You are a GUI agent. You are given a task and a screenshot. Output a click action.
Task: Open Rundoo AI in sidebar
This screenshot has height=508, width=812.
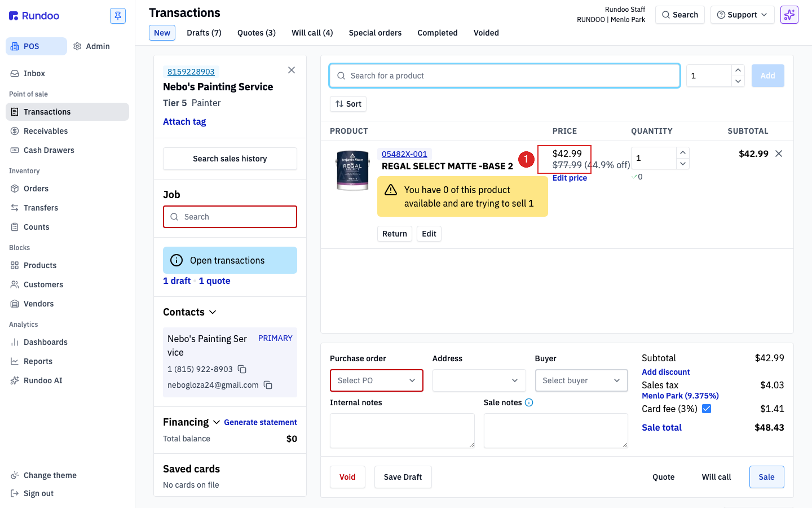pos(67,380)
